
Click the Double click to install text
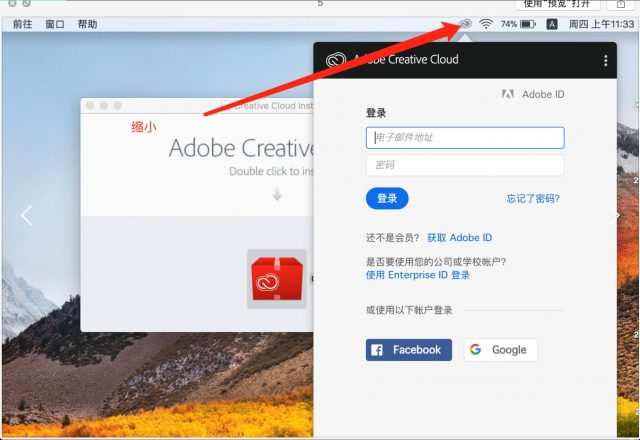pyautogui.click(x=271, y=171)
